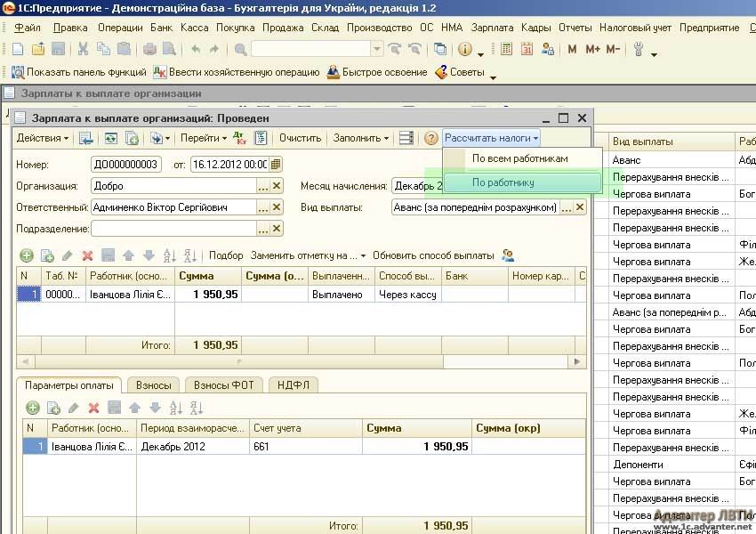Click the Open file icon in main toolbar
This screenshot has width=756, height=534.
click(x=38, y=49)
